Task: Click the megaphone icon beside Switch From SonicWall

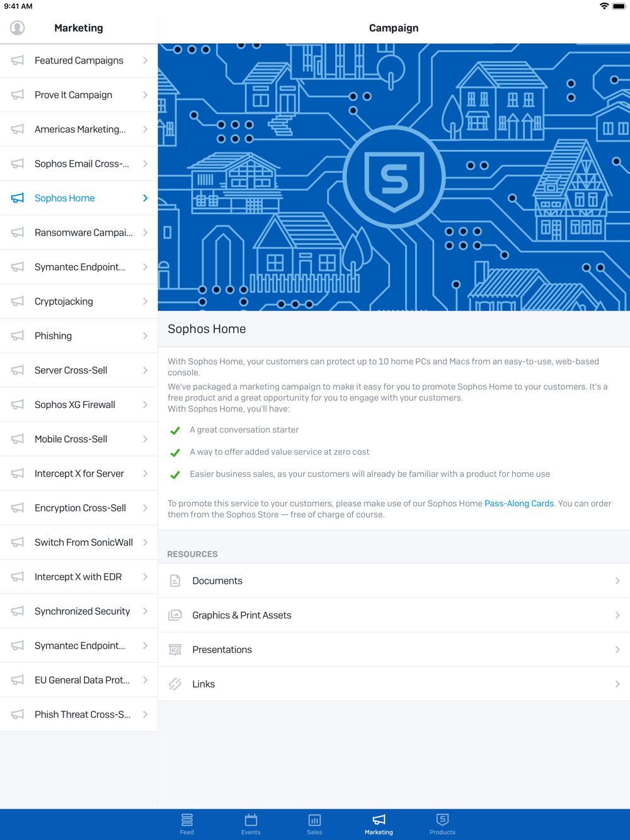Action: click(x=18, y=542)
